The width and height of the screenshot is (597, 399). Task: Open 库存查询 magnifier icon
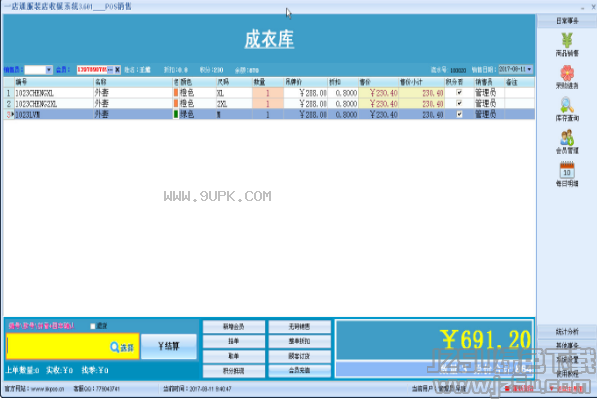click(x=567, y=105)
